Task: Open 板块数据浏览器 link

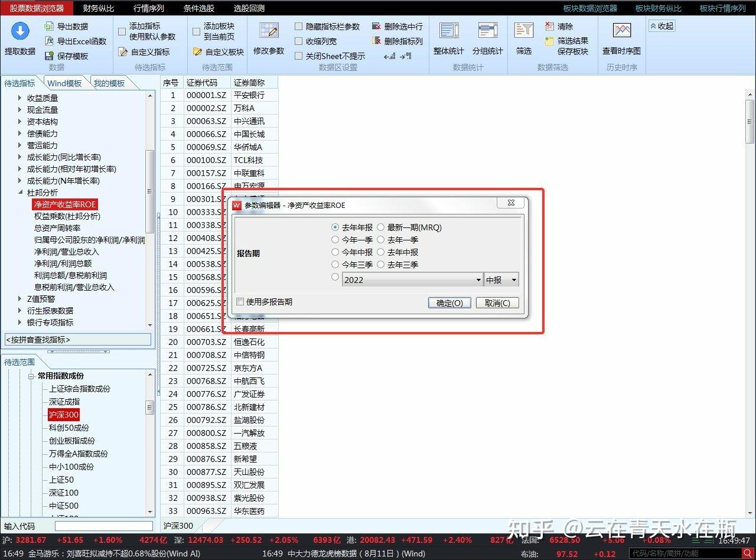Action: click(590, 8)
